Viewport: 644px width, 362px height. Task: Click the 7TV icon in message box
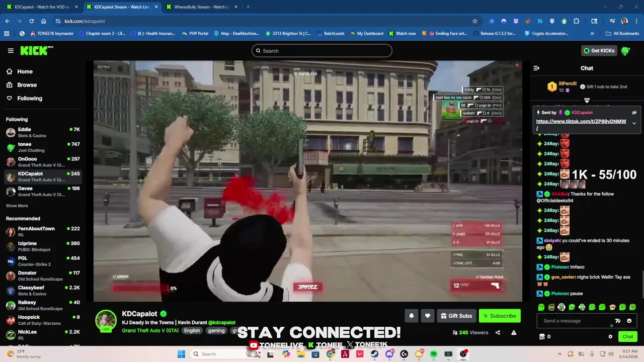click(618, 321)
